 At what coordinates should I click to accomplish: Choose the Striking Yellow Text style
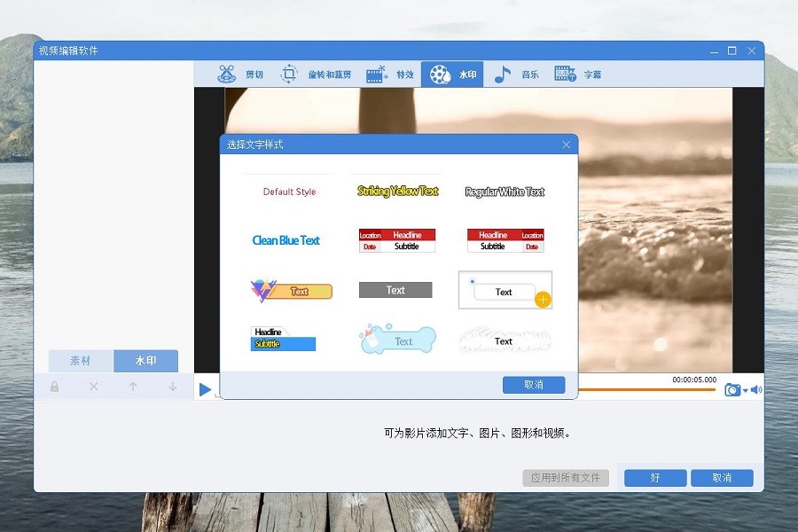coord(397,192)
